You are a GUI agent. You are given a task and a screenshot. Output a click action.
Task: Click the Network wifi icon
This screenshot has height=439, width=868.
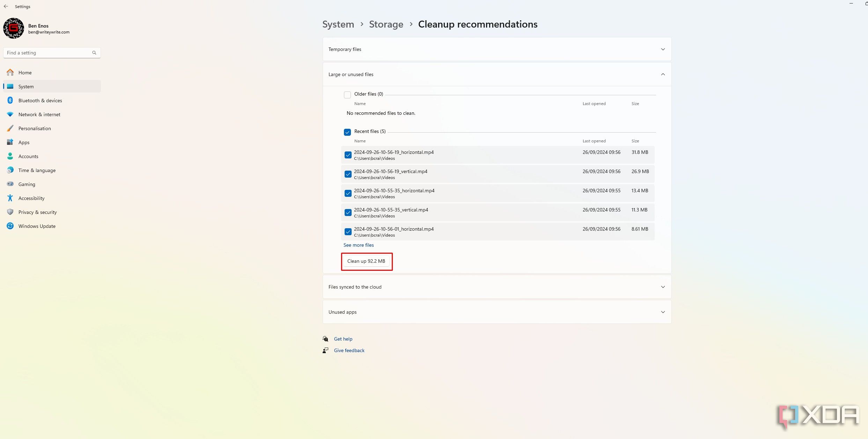click(x=10, y=114)
